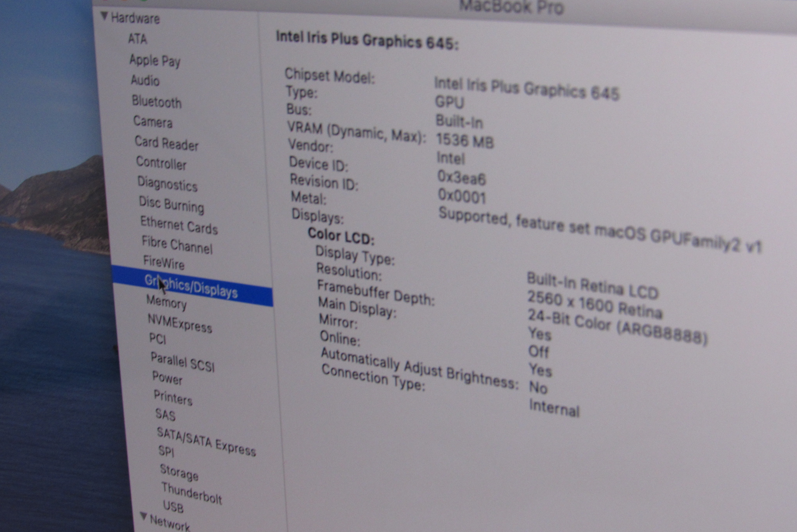The image size is (797, 532).
Task: Select the FireWire entry
Action: [x=164, y=263]
